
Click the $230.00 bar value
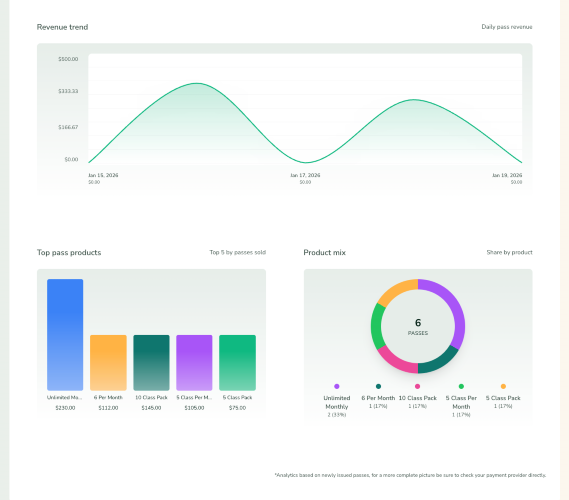(x=65, y=408)
